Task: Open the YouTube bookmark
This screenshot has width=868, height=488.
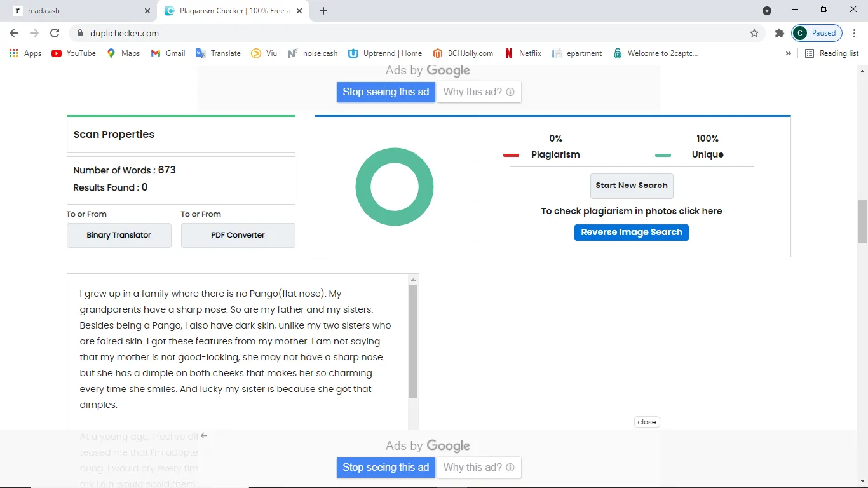Action: click(74, 53)
